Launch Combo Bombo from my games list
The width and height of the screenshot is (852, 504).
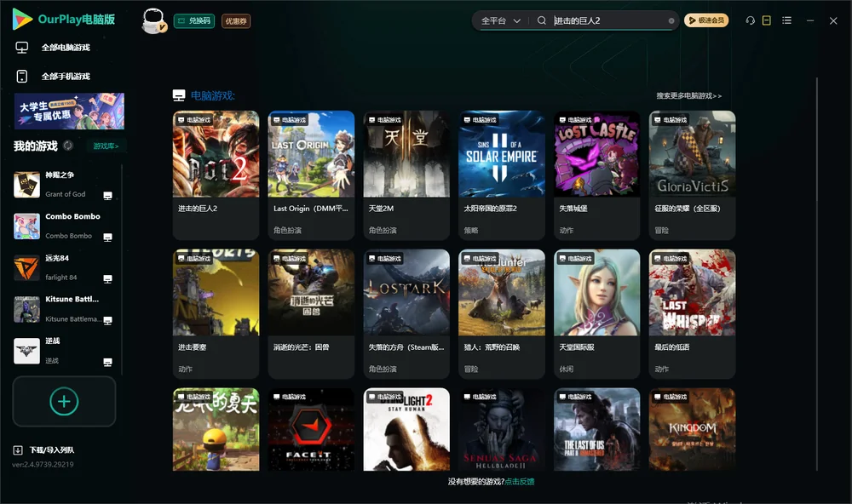[x=64, y=226]
